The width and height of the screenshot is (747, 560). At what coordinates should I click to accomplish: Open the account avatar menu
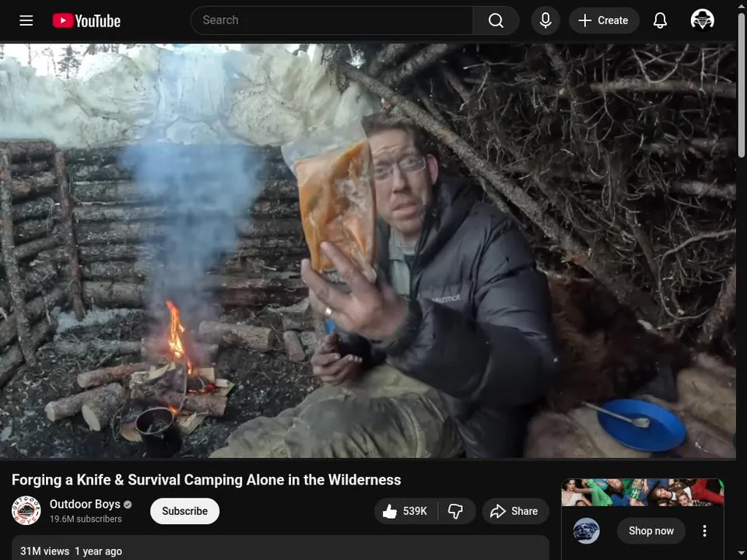coord(702,20)
